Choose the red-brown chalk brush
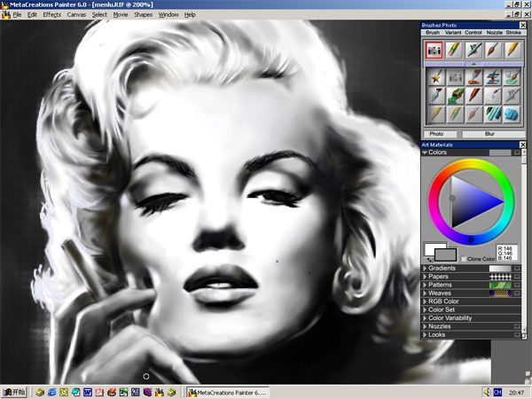 pyautogui.click(x=474, y=96)
